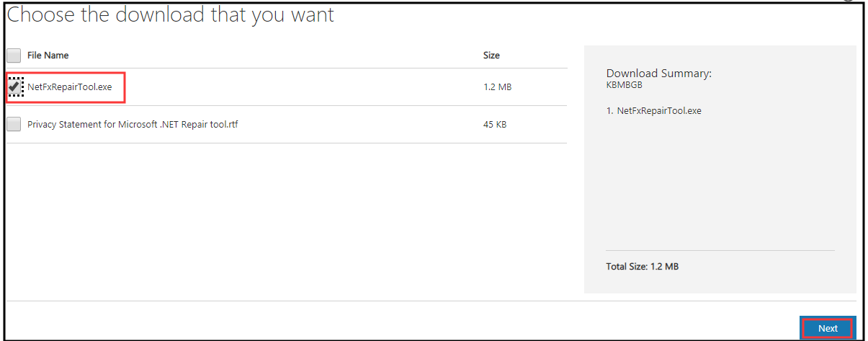Tick the Privacy Statement .rtf checkbox
The image size is (868, 341).
(14, 125)
